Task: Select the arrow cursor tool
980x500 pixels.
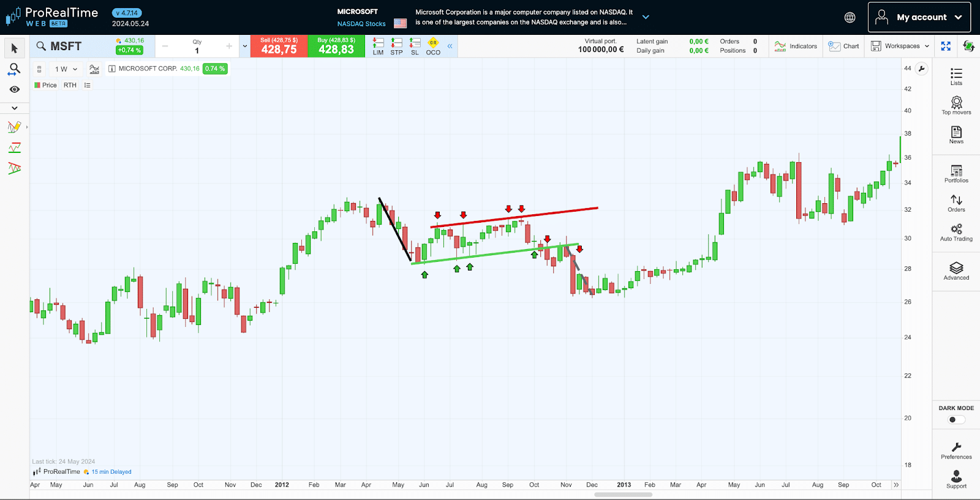Action: click(15, 48)
